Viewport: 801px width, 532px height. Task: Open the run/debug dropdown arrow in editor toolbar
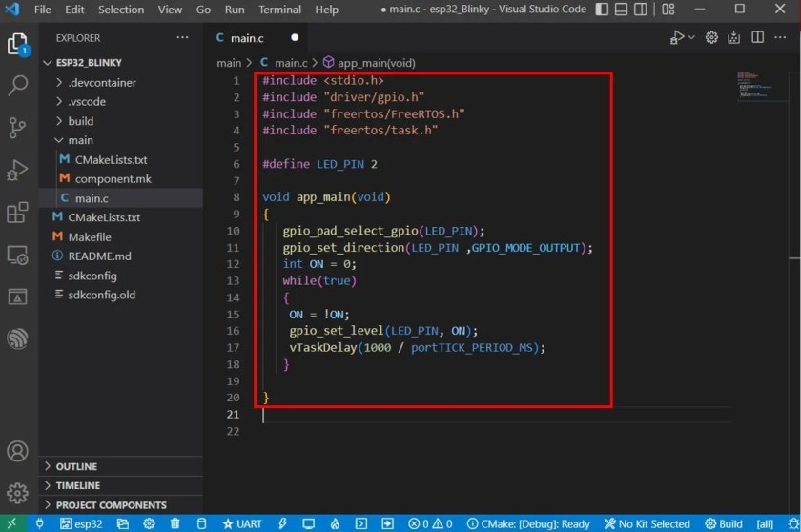pos(691,38)
